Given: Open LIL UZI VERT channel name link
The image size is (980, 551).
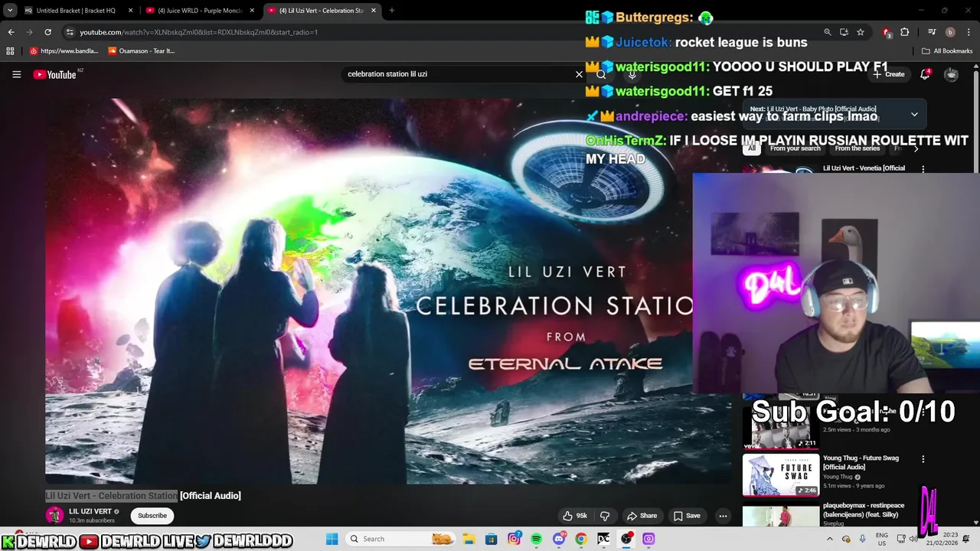Looking at the screenshot, I should 90,511.
